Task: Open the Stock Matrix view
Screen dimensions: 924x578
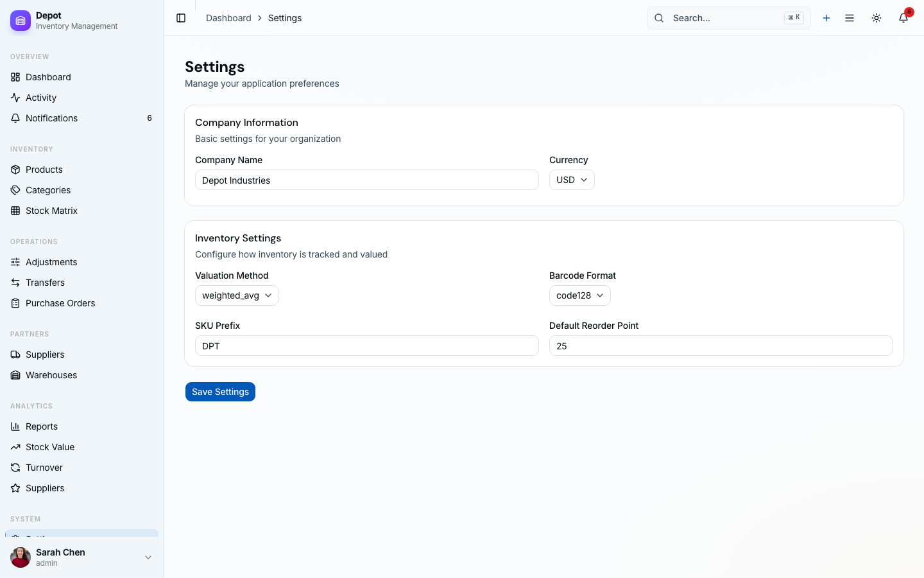Action: 51,211
